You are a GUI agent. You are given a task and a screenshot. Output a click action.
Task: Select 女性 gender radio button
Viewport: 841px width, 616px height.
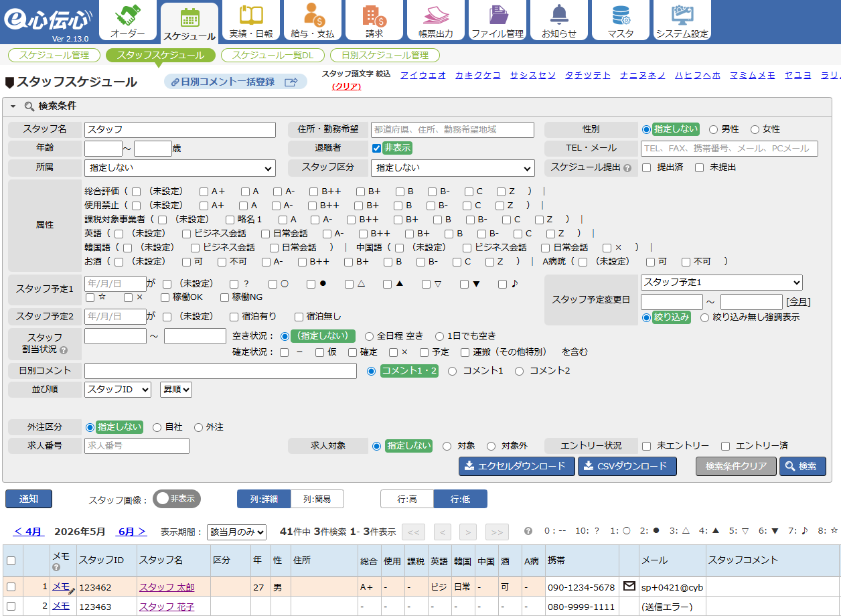point(755,129)
